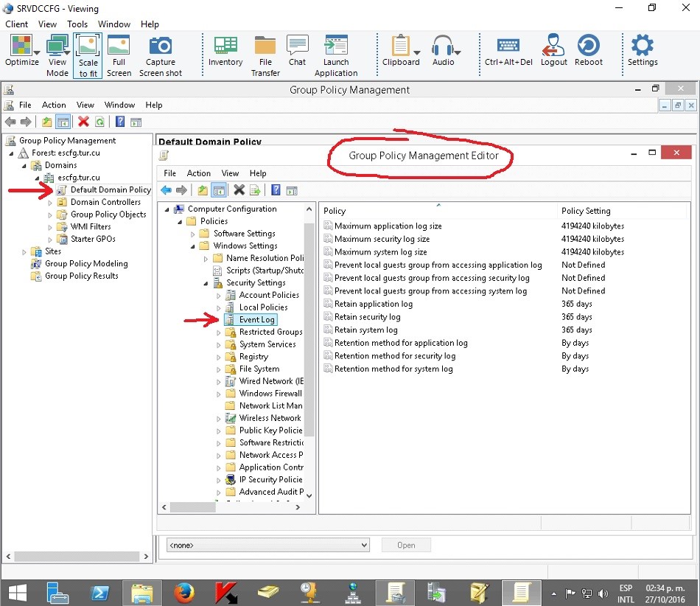Click the Policy Setting column header
The image size is (700, 606).
pos(586,211)
